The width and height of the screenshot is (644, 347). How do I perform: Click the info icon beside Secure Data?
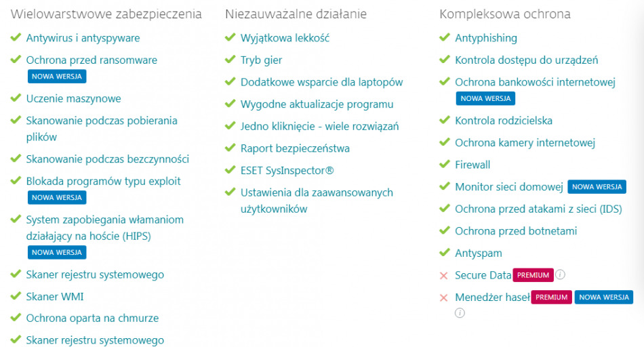[561, 275]
